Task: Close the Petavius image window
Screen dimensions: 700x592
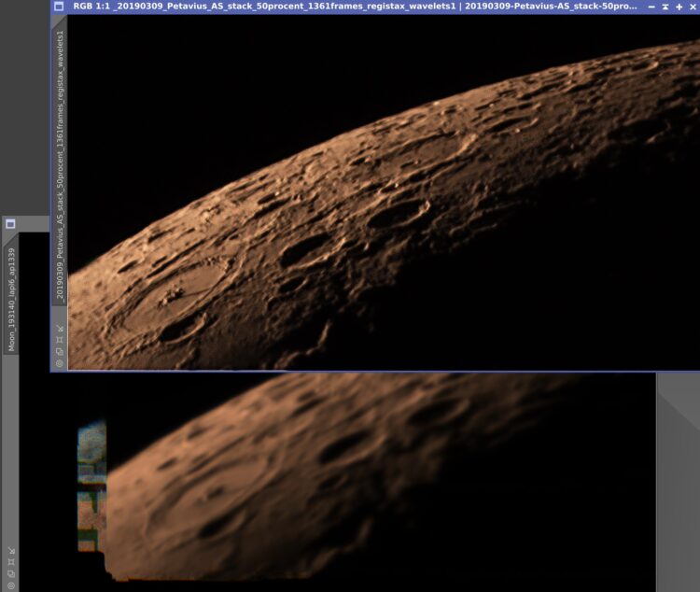Action: (x=693, y=7)
